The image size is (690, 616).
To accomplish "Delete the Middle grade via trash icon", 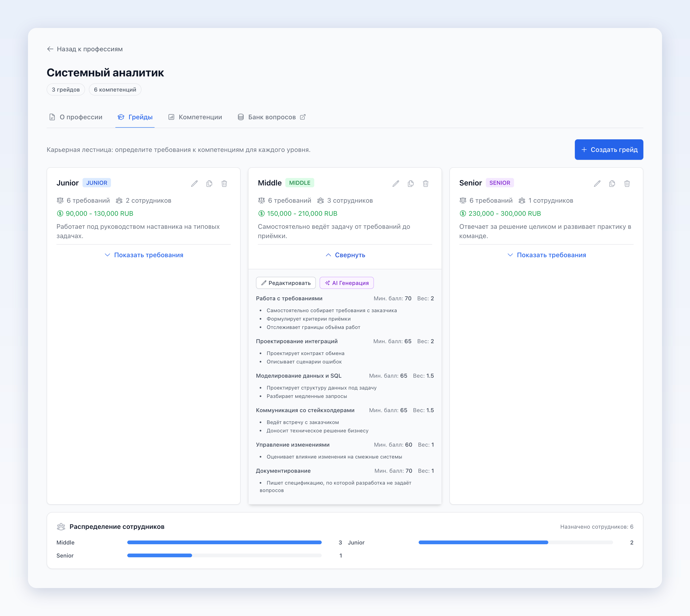I will click(x=426, y=183).
